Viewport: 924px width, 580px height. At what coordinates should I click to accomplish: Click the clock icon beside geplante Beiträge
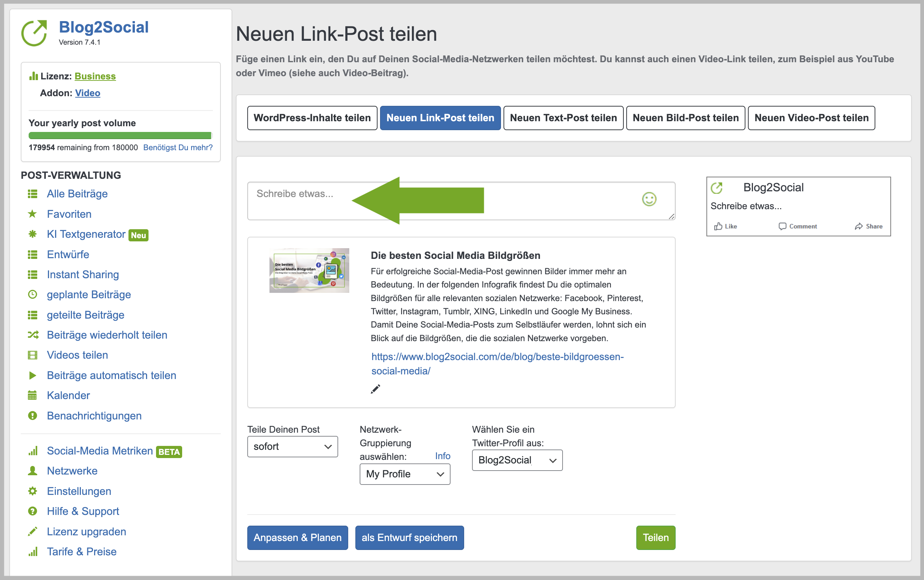[33, 294]
